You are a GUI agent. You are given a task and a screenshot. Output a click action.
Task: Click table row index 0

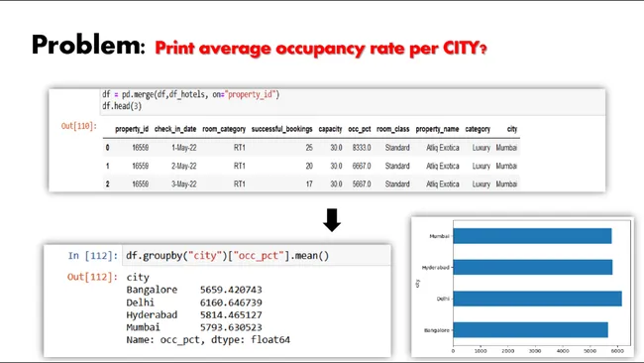pos(108,148)
